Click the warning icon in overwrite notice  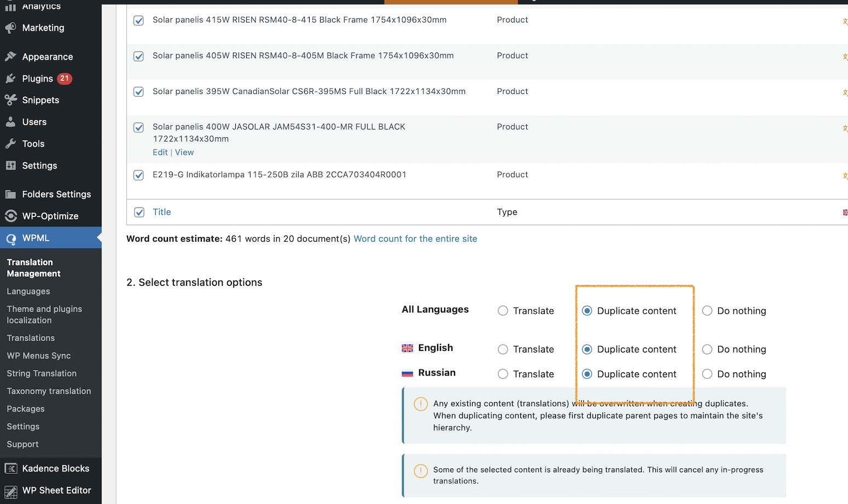(x=421, y=404)
